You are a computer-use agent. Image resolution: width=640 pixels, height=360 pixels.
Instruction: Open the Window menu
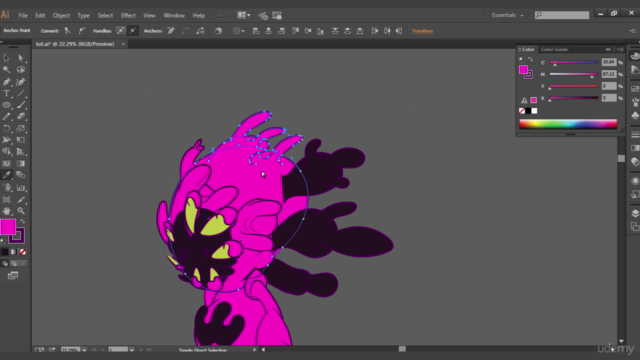[x=174, y=16]
